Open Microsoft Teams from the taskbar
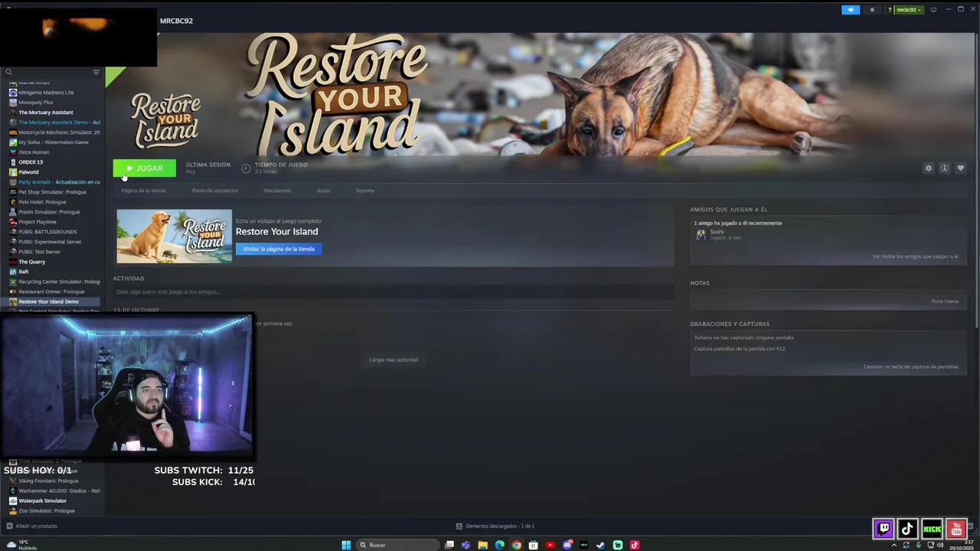Screen dimensions: 980x551 point(466,545)
